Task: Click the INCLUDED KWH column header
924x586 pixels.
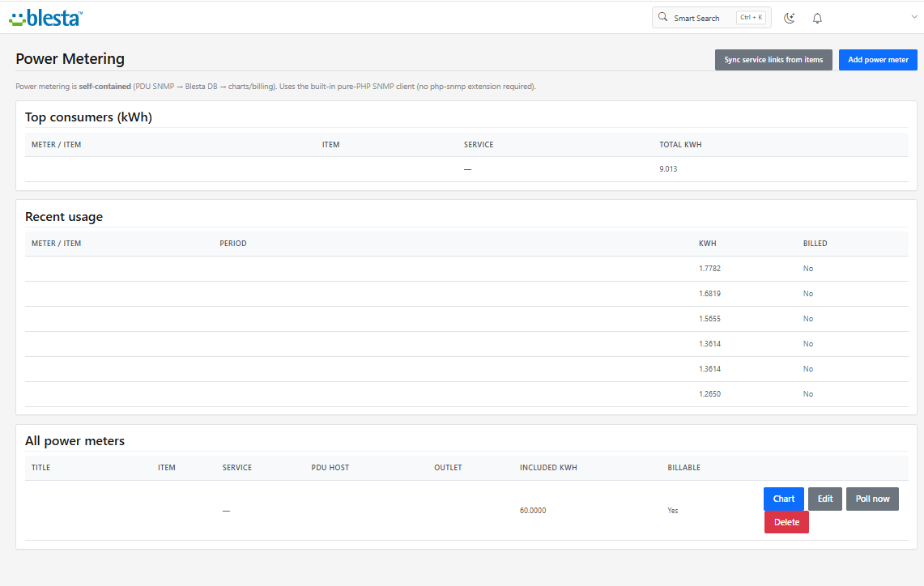Action: 548,468
